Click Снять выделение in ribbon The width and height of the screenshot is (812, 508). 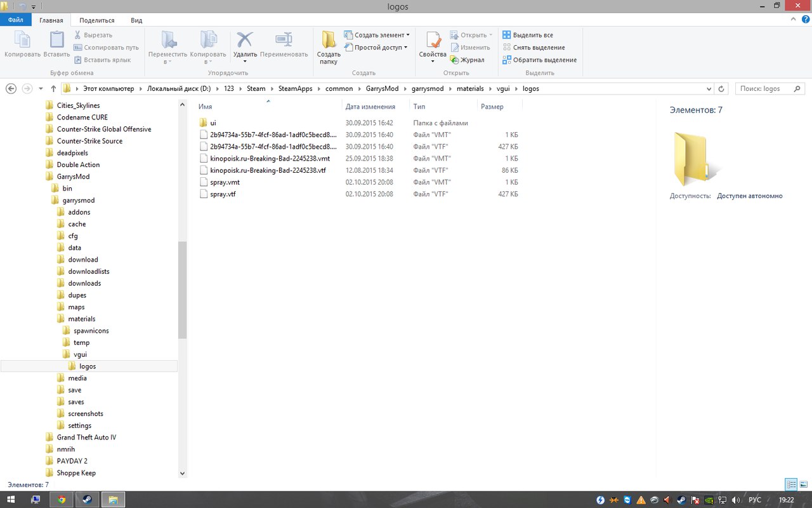pyautogui.click(x=534, y=48)
